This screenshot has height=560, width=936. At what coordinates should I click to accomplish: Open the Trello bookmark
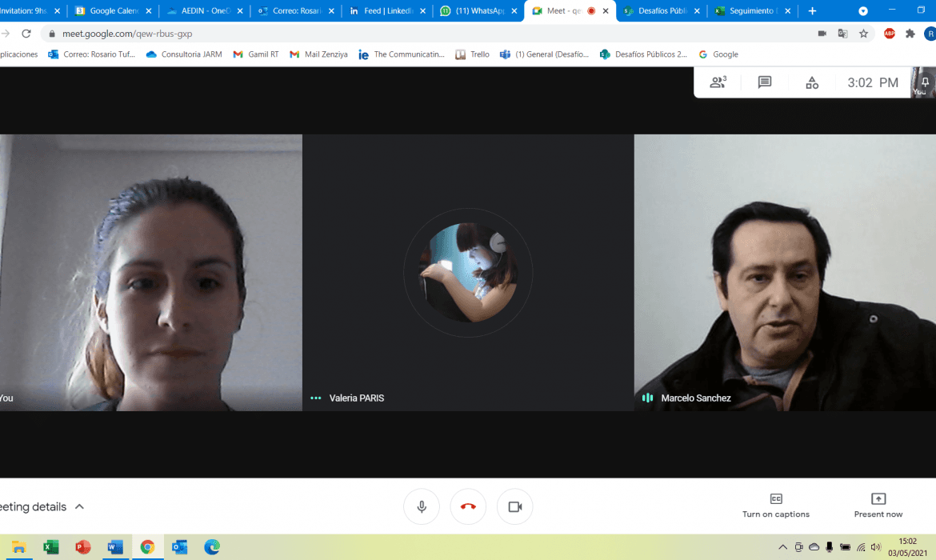tap(472, 54)
